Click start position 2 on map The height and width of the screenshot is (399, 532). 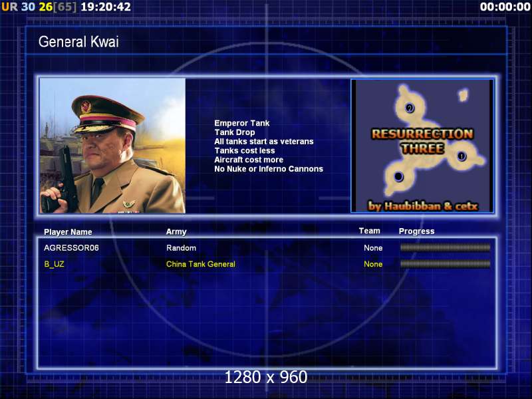coord(410,108)
